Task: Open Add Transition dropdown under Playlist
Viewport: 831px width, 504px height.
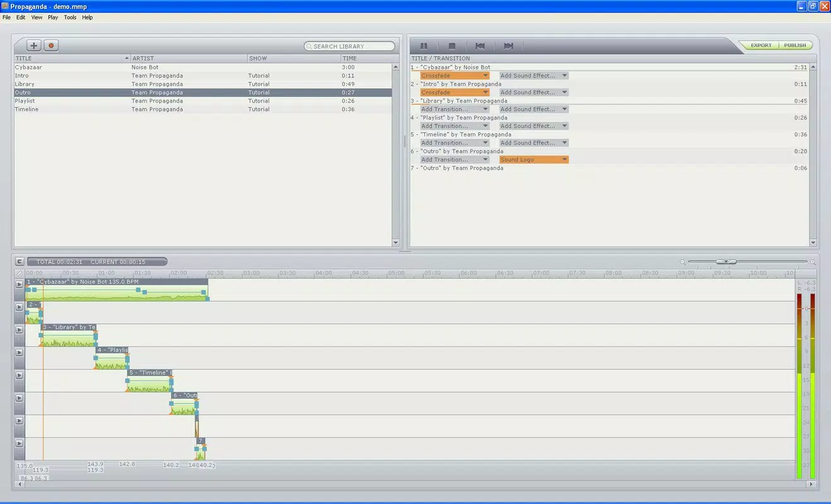Action: (455, 126)
